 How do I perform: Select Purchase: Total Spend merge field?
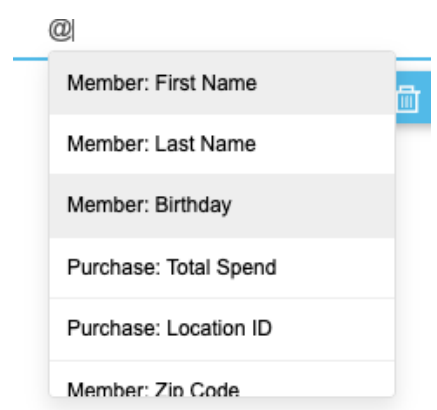coord(222,268)
